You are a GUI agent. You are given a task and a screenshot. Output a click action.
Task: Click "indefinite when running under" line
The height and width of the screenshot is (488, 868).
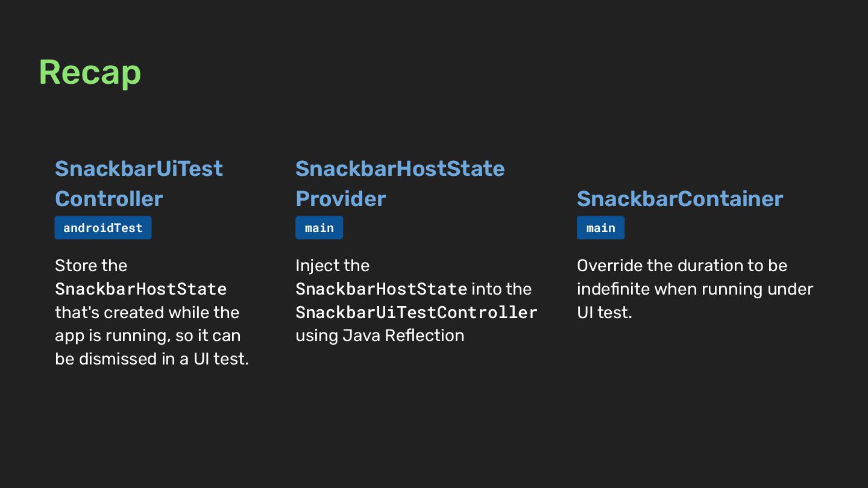pyautogui.click(x=695, y=289)
